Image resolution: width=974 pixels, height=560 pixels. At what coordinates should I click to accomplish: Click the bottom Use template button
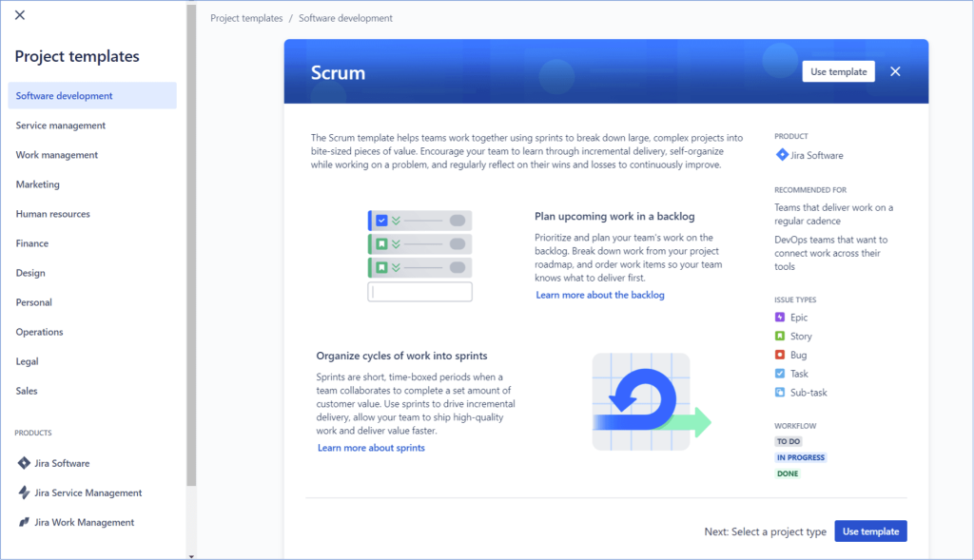pyautogui.click(x=870, y=531)
